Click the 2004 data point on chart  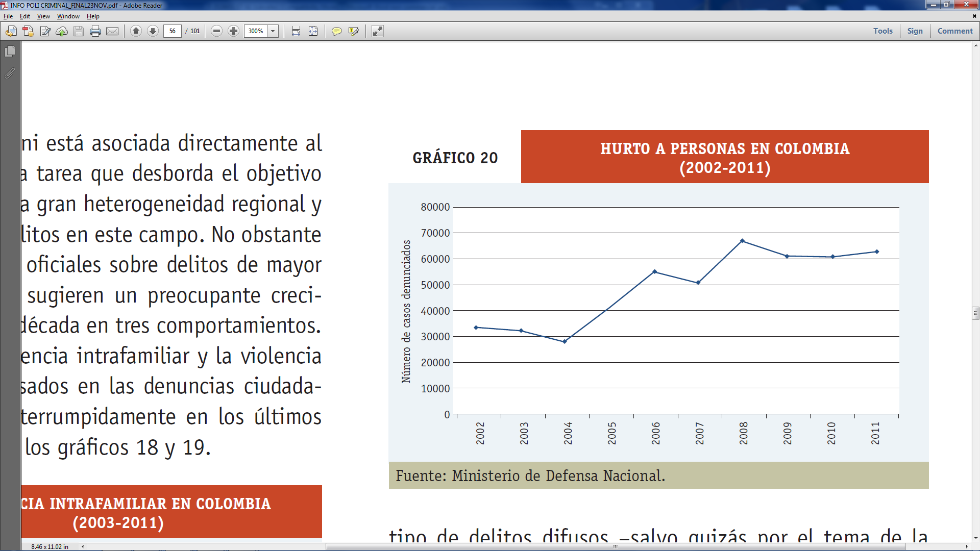coord(565,341)
